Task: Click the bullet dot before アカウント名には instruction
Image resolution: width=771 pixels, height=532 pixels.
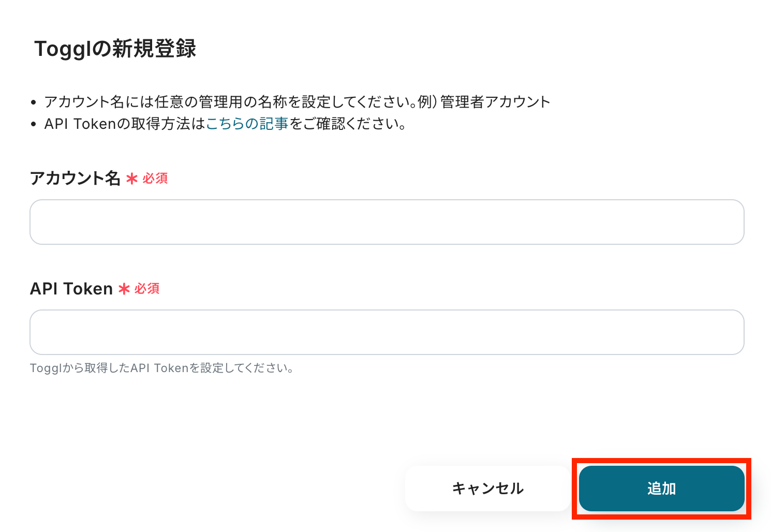Action: [x=34, y=102]
